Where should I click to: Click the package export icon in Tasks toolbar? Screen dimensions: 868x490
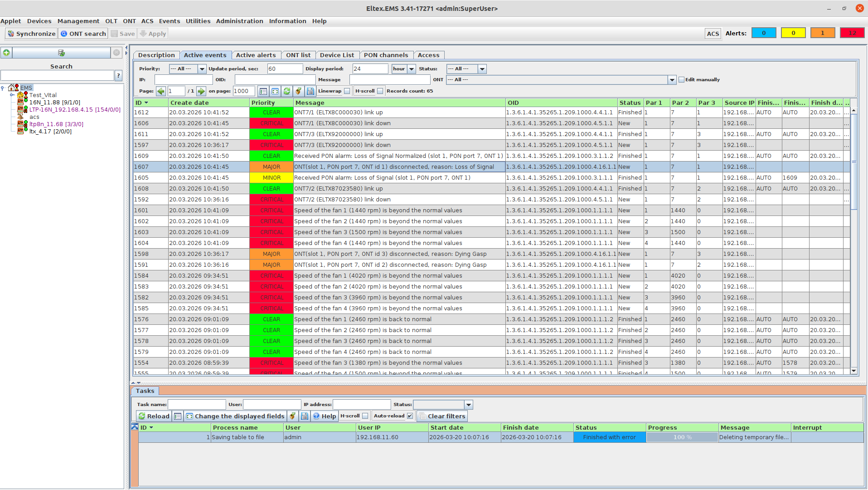click(x=293, y=416)
